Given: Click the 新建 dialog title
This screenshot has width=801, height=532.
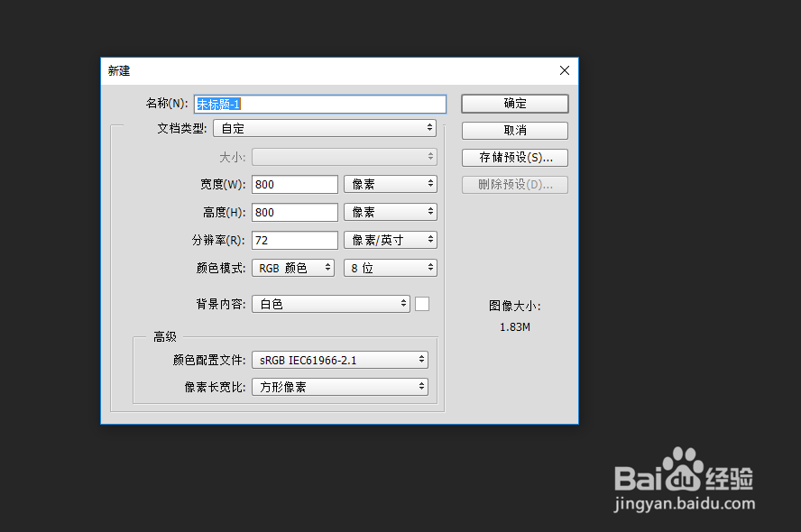Looking at the screenshot, I should click(119, 71).
